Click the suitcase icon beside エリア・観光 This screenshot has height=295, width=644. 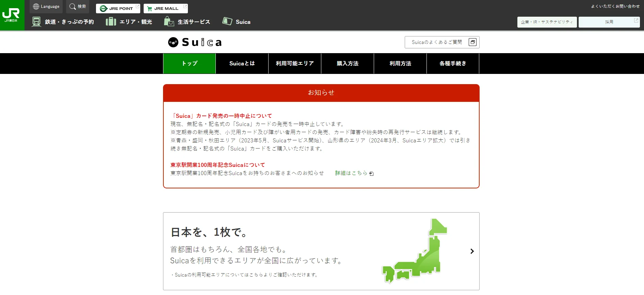tap(111, 22)
